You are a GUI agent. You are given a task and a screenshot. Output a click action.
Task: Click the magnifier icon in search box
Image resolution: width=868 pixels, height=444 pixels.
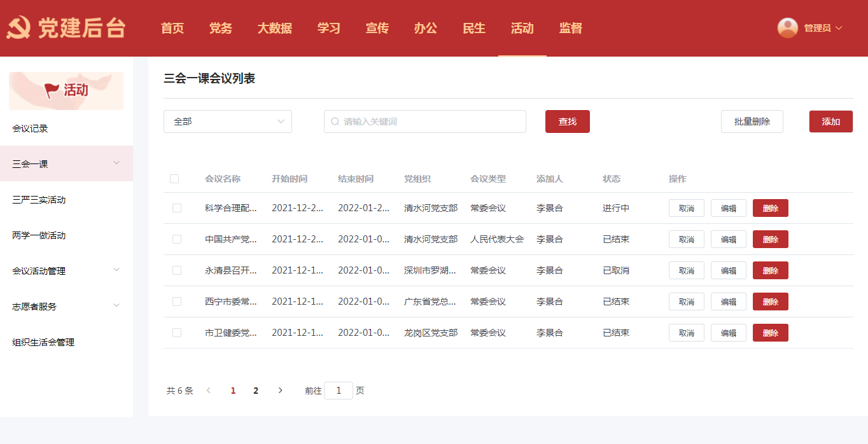click(x=335, y=121)
